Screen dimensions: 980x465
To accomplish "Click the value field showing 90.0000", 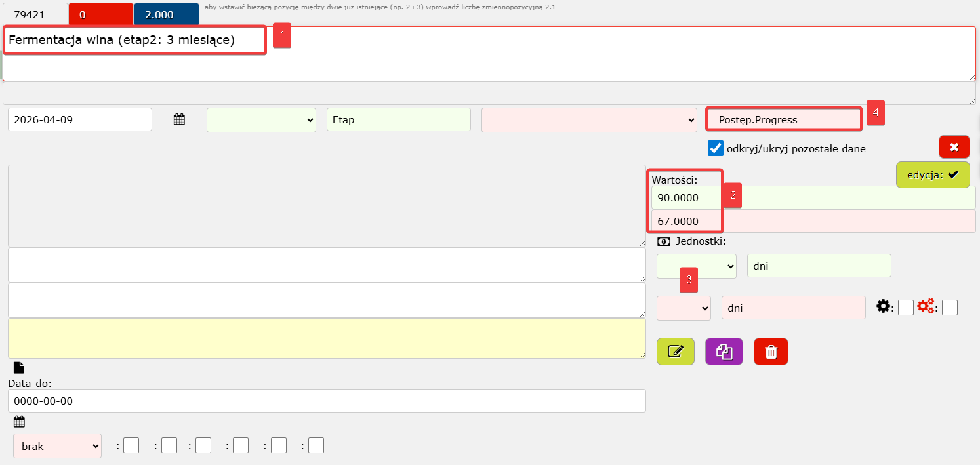I will [x=813, y=197].
